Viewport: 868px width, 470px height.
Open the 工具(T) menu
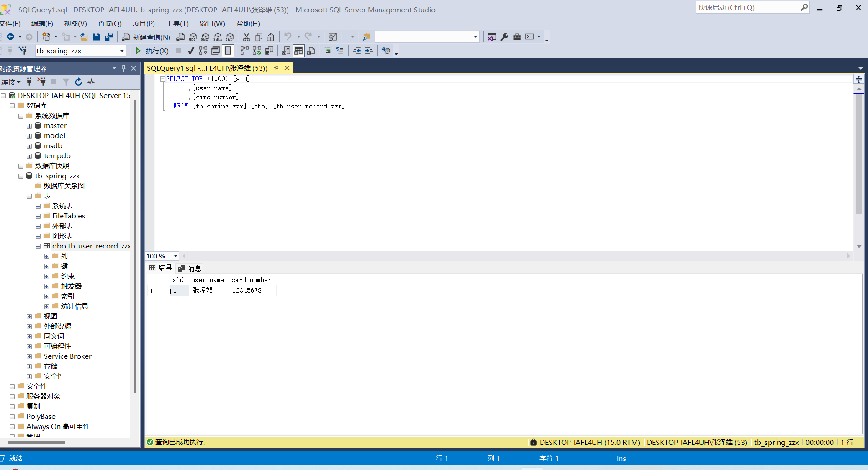click(x=177, y=24)
